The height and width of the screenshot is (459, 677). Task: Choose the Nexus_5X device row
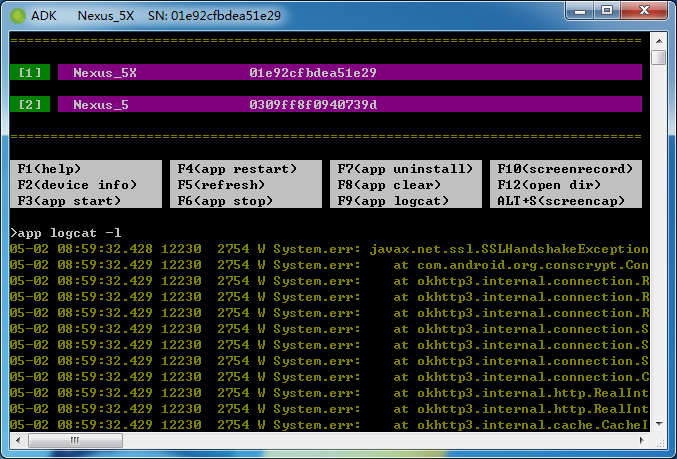point(350,72)
